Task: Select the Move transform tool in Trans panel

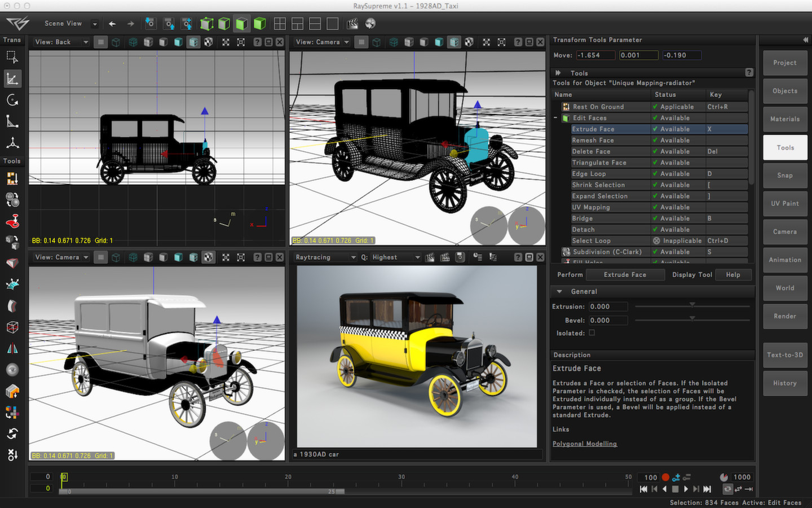Action: point(12,78)
